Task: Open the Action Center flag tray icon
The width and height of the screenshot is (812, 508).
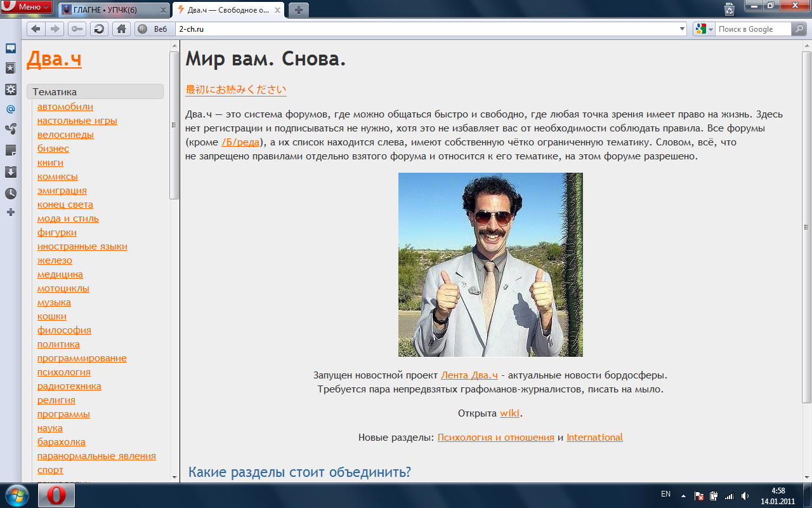Action: click(698, 496)
